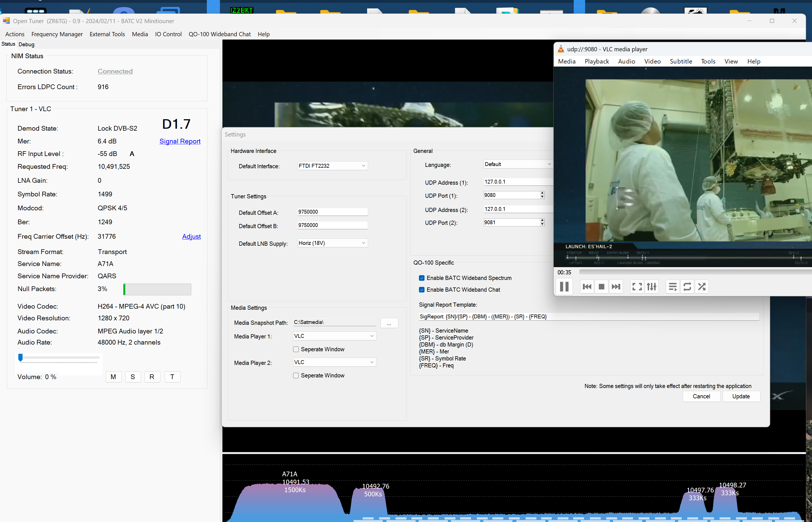Pause playback in VLC media player

tap(564, 286)
